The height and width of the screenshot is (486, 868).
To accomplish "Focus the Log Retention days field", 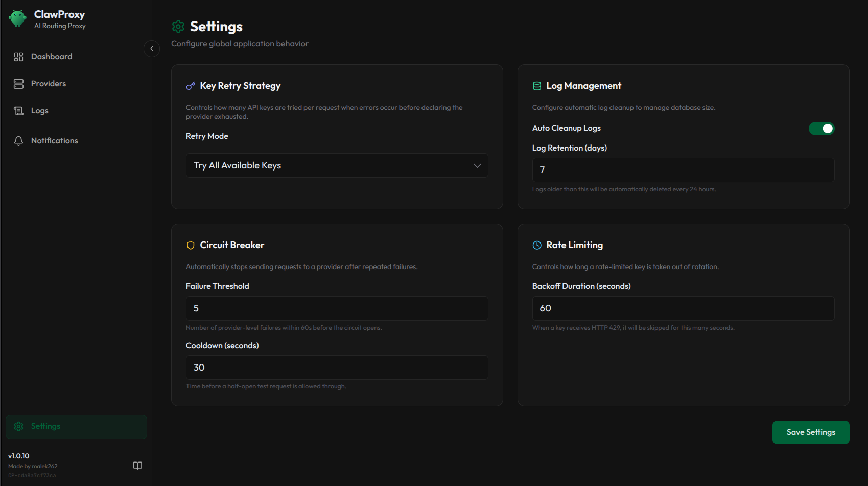I will coord(684,170).
